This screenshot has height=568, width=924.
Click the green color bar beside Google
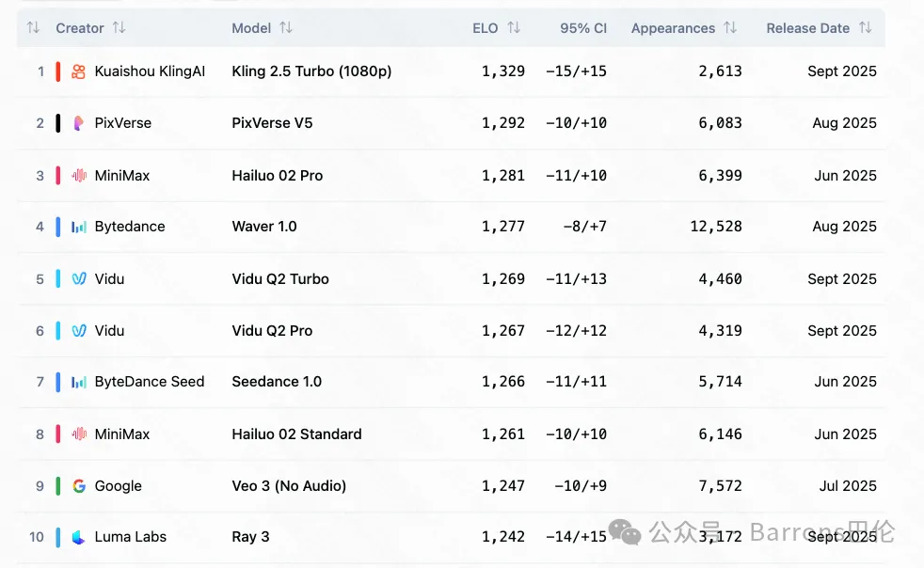tap(58, 486)
